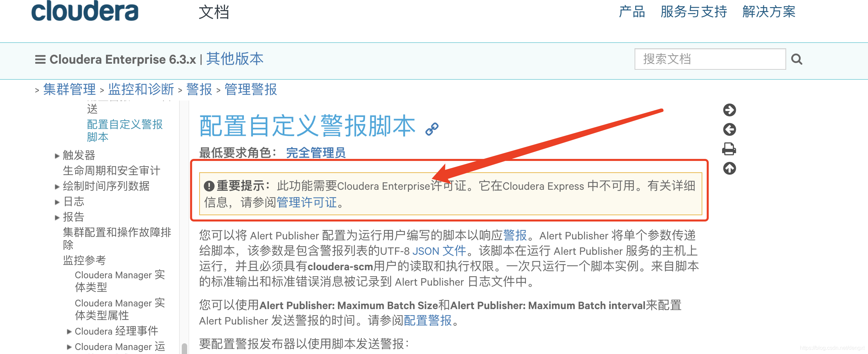Open the 解决方案 menu

[769, 12]
